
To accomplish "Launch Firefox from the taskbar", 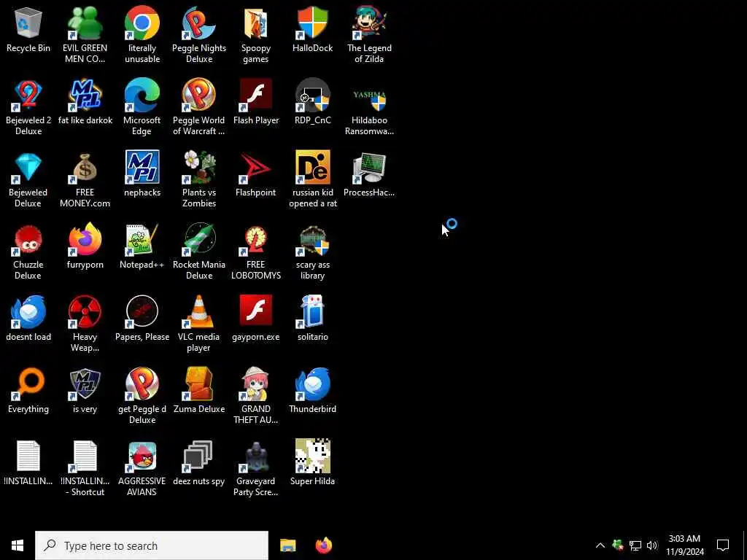I will 324,545.
